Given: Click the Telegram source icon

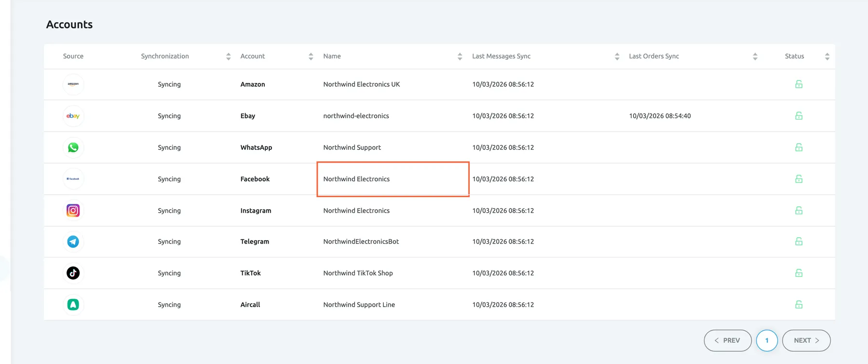Looking at the screenshot, I should click(x=73, y=242).
